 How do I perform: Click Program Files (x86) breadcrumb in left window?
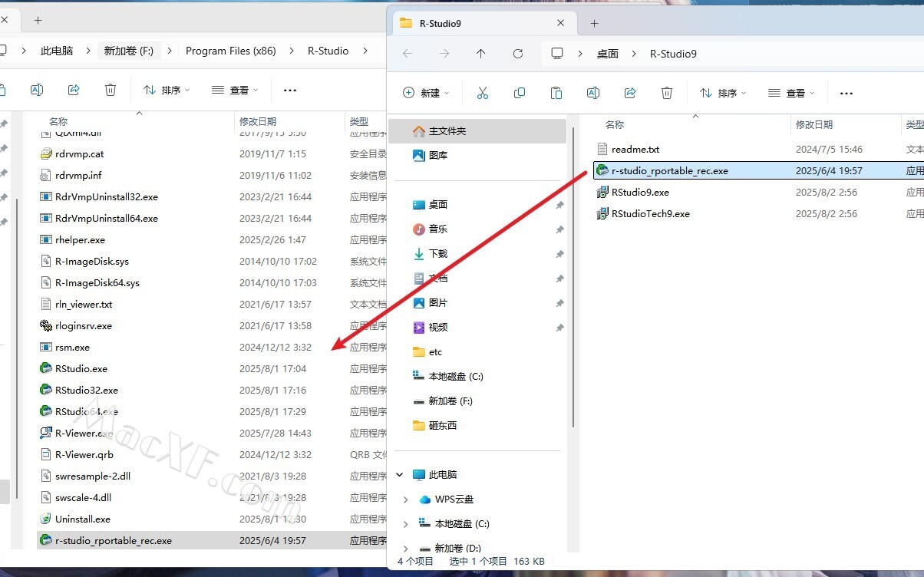(x=231, y=51)
